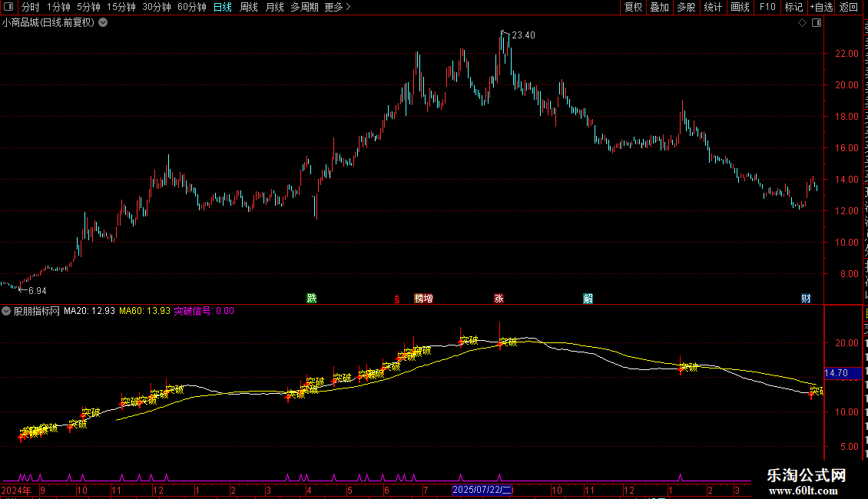
Task: Select the 30分钟 period
Action: click(x=157, y=7)
